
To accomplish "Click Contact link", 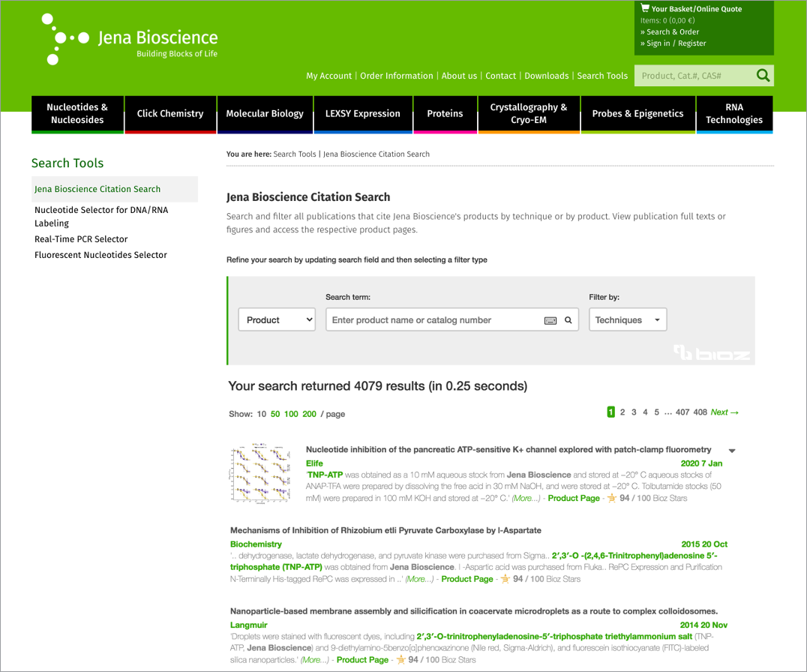I will click(x=501, y=76).
